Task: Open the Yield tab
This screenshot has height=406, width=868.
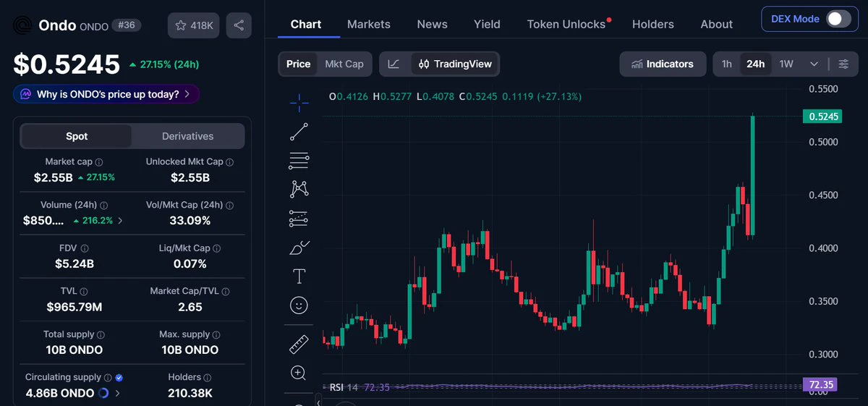Action: point(487,24)
